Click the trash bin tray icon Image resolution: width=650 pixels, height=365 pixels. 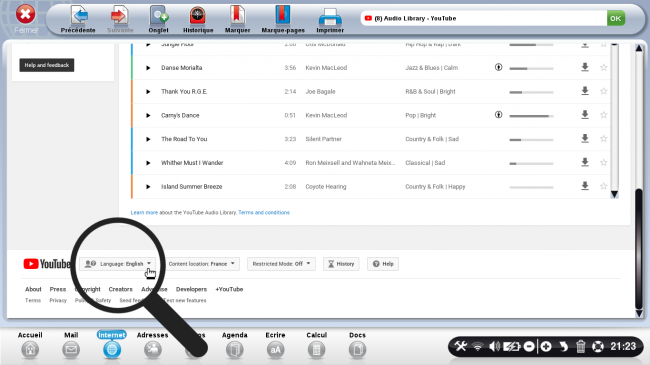pos(580,346)
